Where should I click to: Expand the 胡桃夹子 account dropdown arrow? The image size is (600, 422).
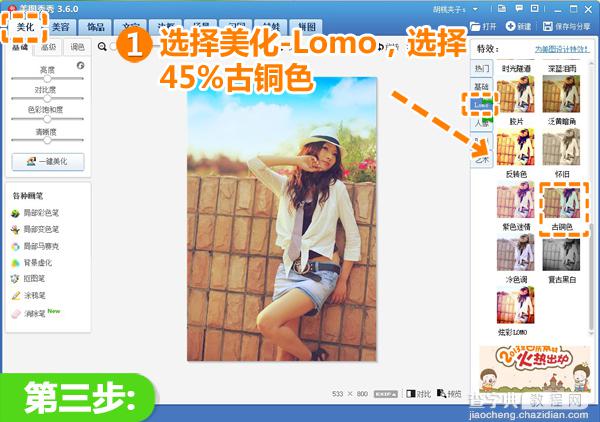[475, 9]
